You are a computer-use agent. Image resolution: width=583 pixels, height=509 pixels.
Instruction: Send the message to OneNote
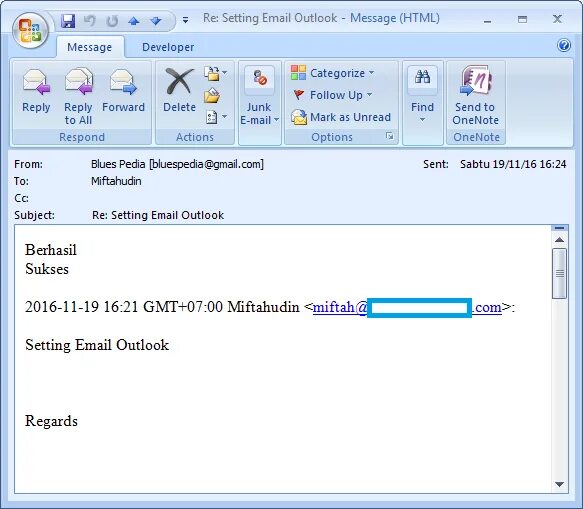pyautogui.click(x=476, y=96)
